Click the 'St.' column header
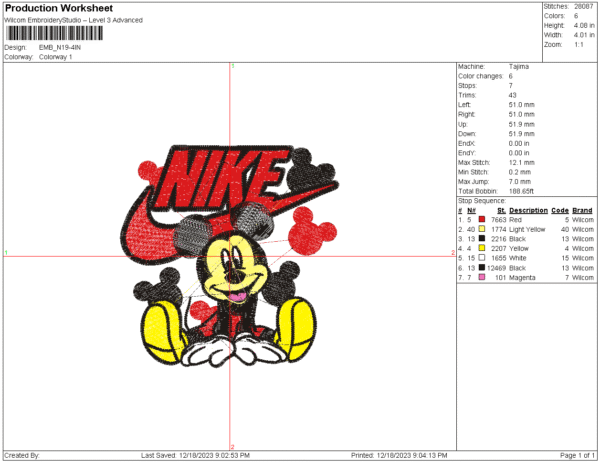Image resolution: width=600 pixels, height=462 pixels. click(502, 210)
